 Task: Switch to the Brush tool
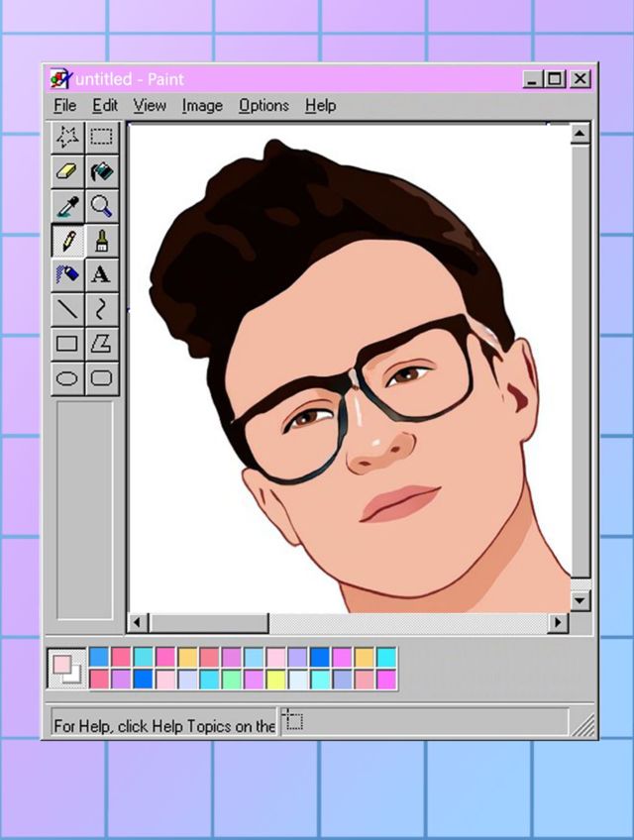(101, 241)
